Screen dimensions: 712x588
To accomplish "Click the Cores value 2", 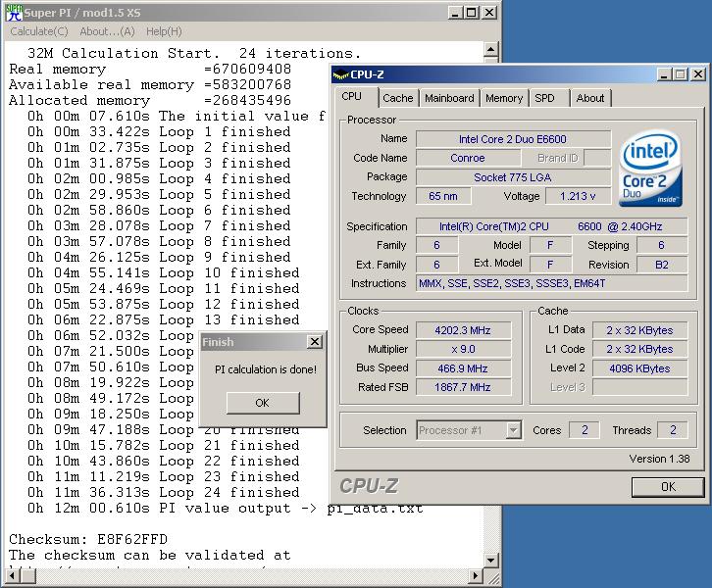I will (585, 429).
